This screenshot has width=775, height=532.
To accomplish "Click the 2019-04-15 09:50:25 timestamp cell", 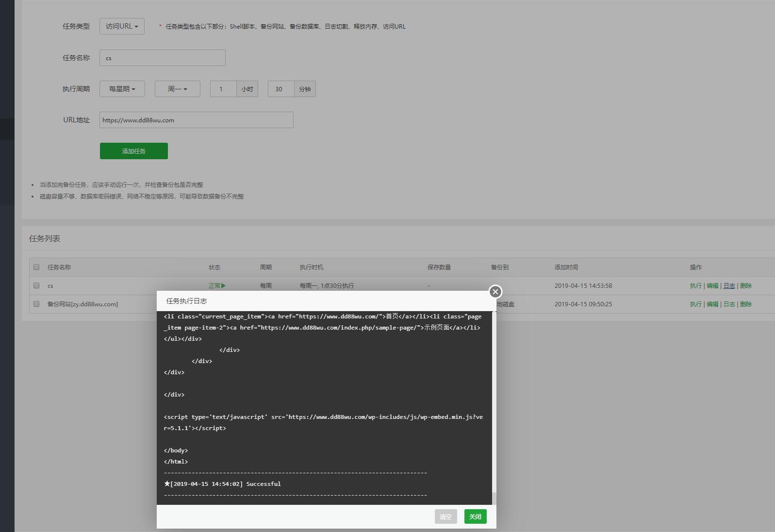I will pos(583,304).
